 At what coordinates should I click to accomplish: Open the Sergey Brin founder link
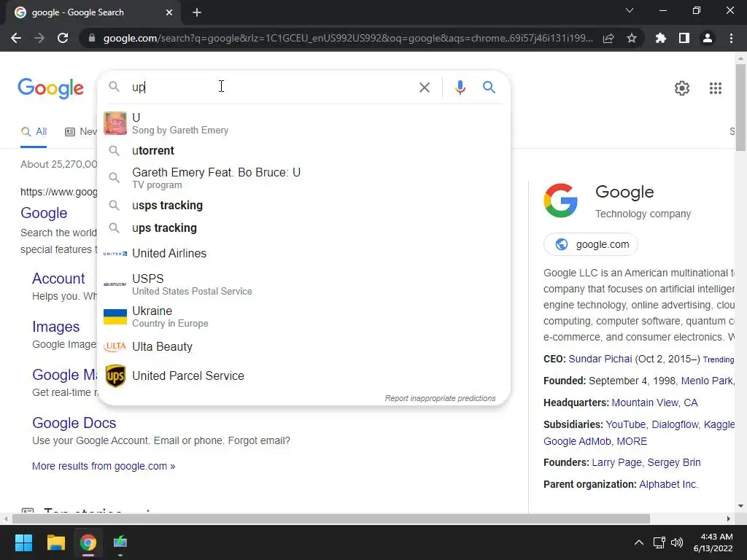[673, 462]
